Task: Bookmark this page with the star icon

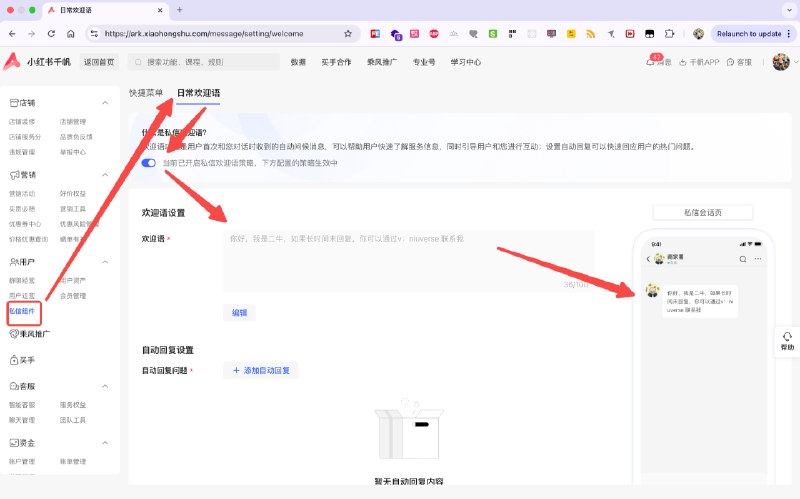Action: point(348,34)
